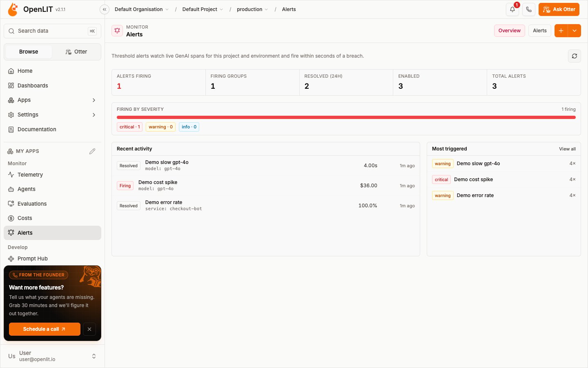Click the OpenLIT flame logo

13,9
